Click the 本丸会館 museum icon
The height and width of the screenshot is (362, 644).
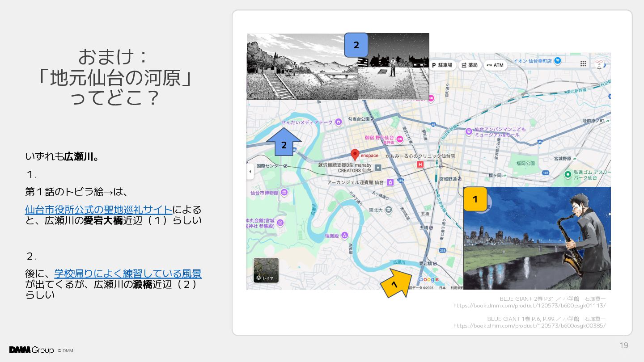coord(280,223)
